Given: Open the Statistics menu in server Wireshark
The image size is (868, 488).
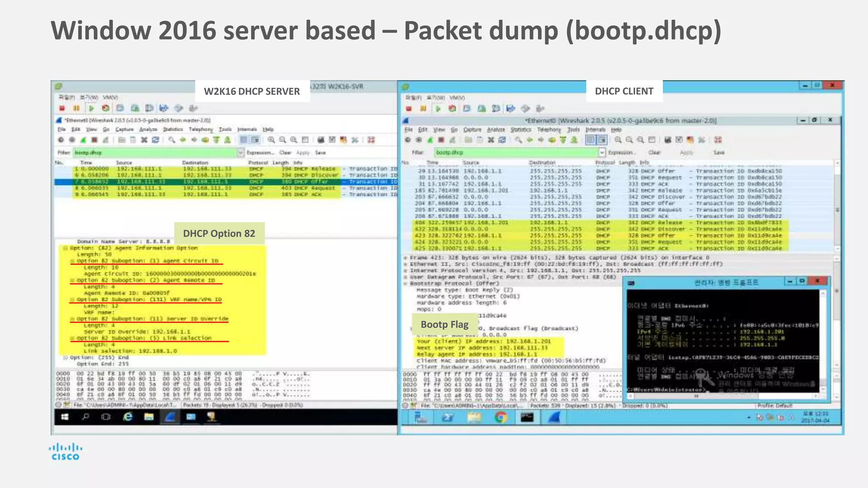Looking at the screenshot, I should tap(173, 129).
